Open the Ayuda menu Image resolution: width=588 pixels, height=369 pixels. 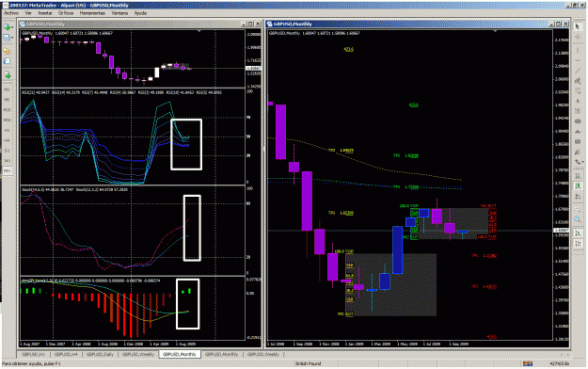pyautogui.click(x=140, y=13)
